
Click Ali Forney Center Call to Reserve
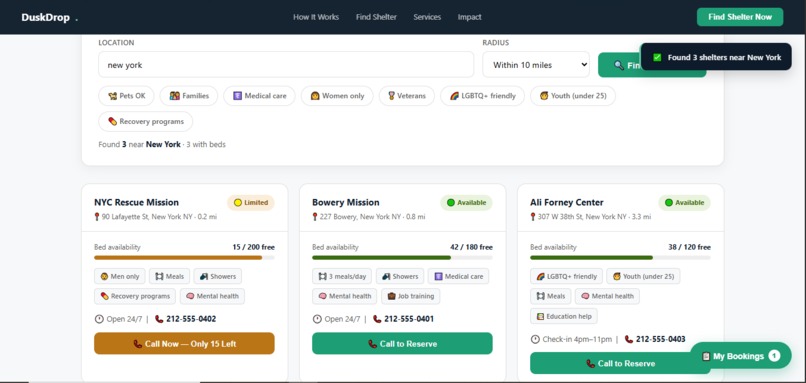point(620,363)
